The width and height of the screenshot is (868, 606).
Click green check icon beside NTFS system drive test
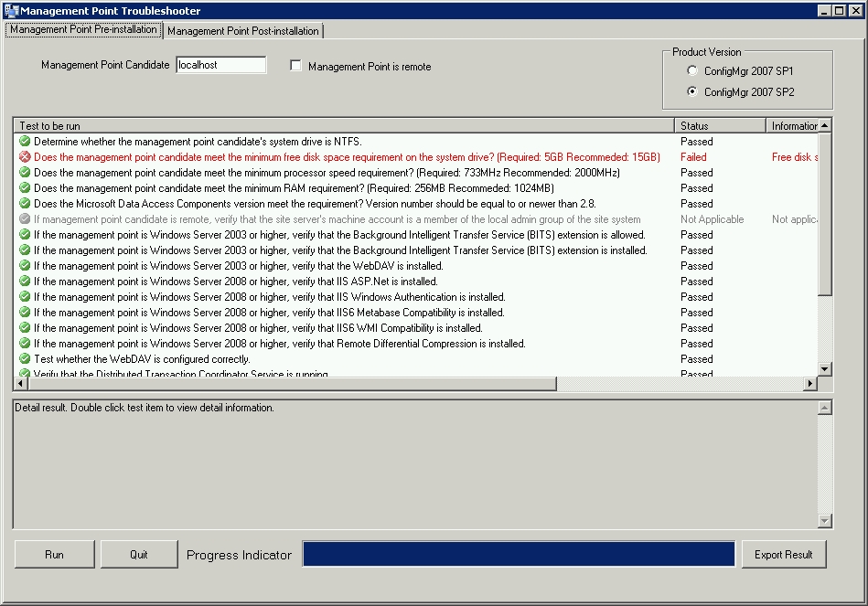25,141
